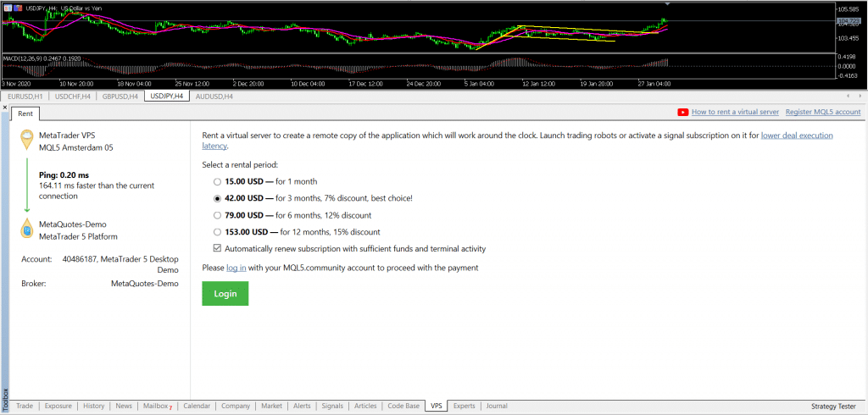Switch to the USDCHF,H4 chart tab
868x415 pixels.
[x=73, y=97]
